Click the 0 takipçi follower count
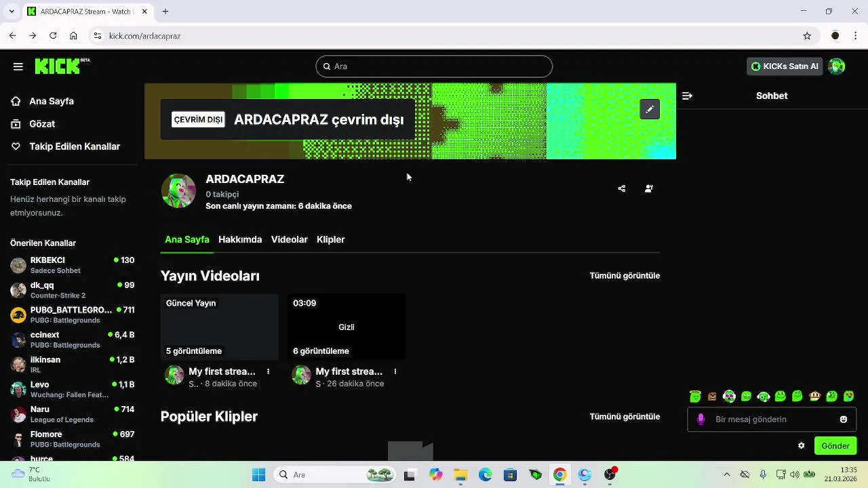This screenshot has height=488, width=868. click(x=222, y=194)
